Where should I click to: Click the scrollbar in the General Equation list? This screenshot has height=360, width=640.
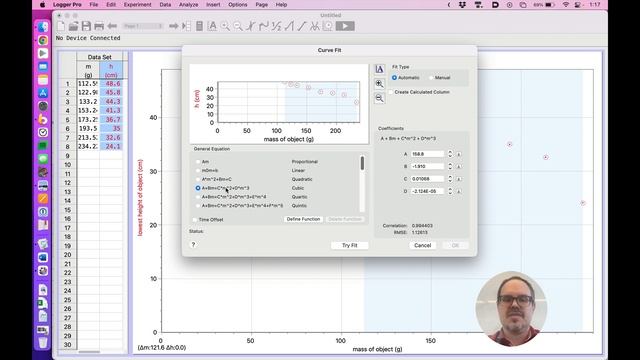362,183
